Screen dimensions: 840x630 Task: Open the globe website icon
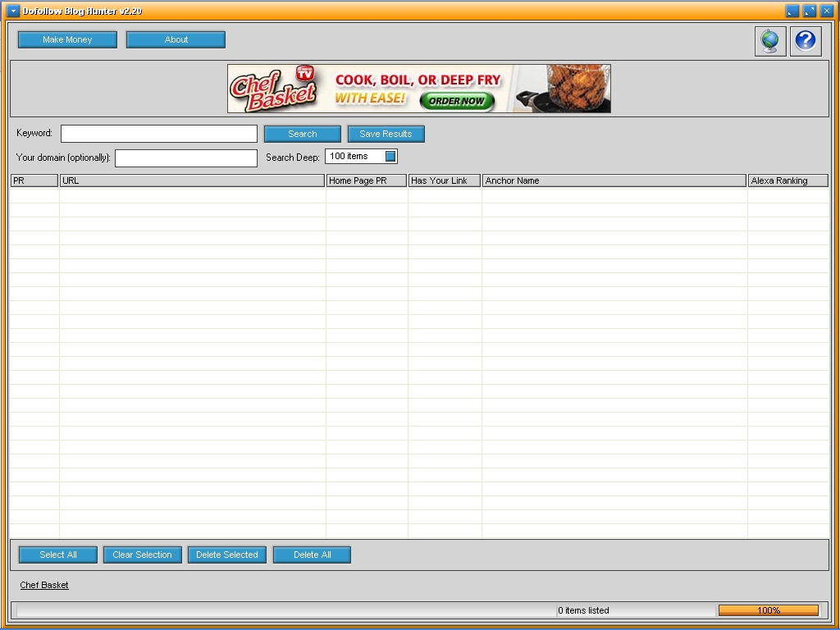(769, 41)
